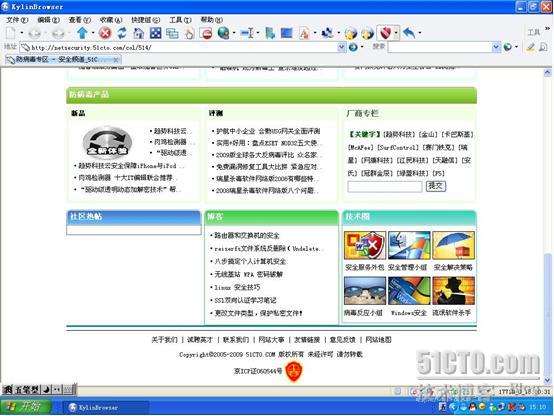Expand the address bar URL history dropdown
Screen dimensions: 554x416
coord(342,47)
